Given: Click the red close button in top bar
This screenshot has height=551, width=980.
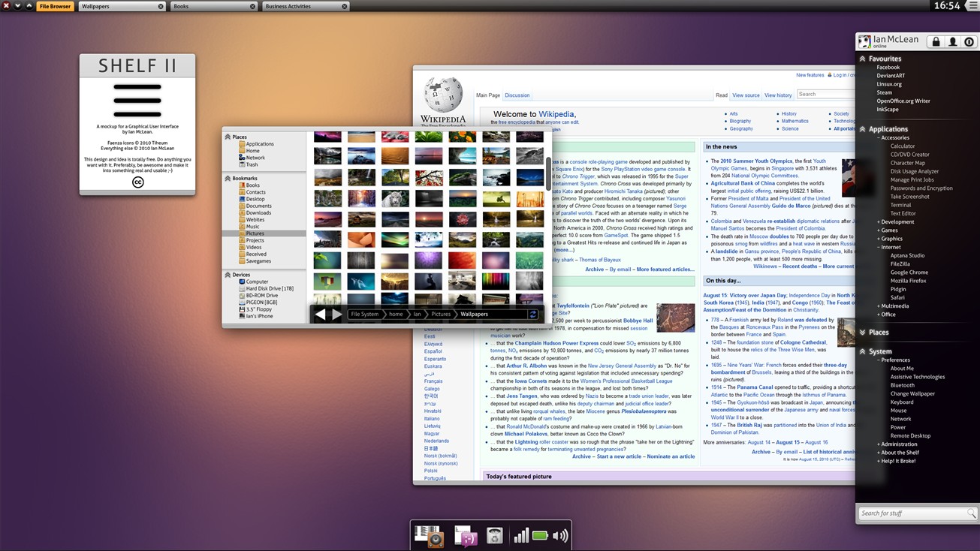Looking at the screenshot, I should point(6,6).
